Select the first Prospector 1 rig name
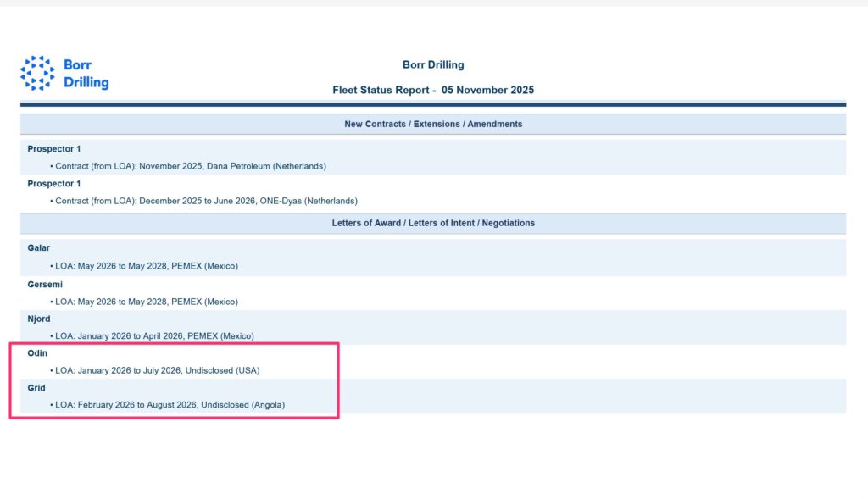 [x=54, y=149]
